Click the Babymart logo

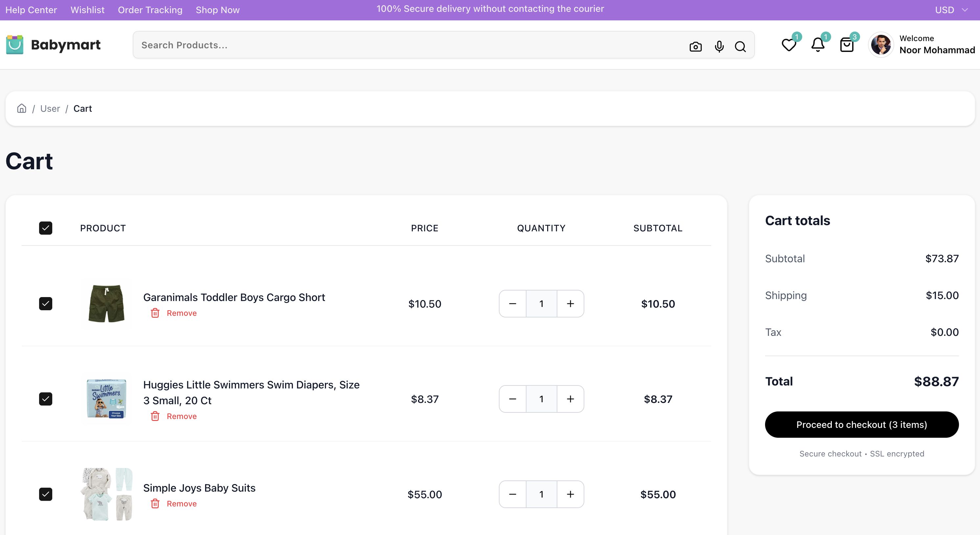pyautogui.click(x=53, y=45)
